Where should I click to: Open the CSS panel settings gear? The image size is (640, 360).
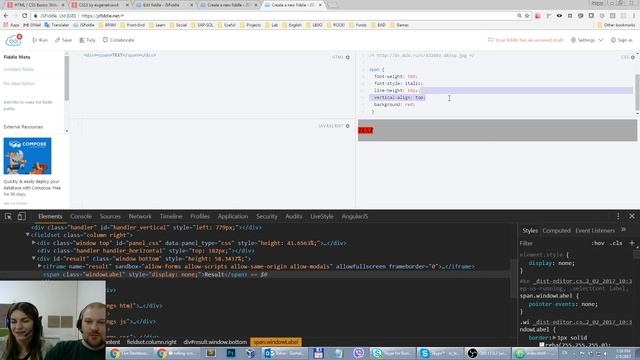tap(633, 57)
